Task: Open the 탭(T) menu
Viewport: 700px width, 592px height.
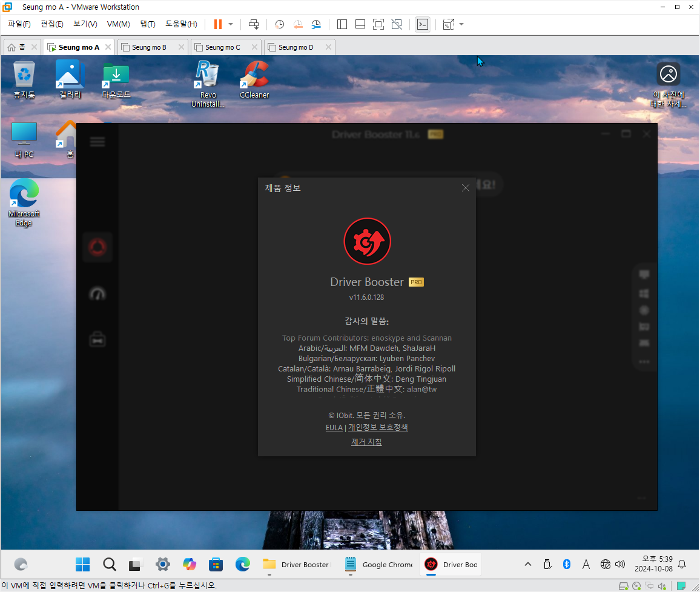Action: (x=148, y=24)
